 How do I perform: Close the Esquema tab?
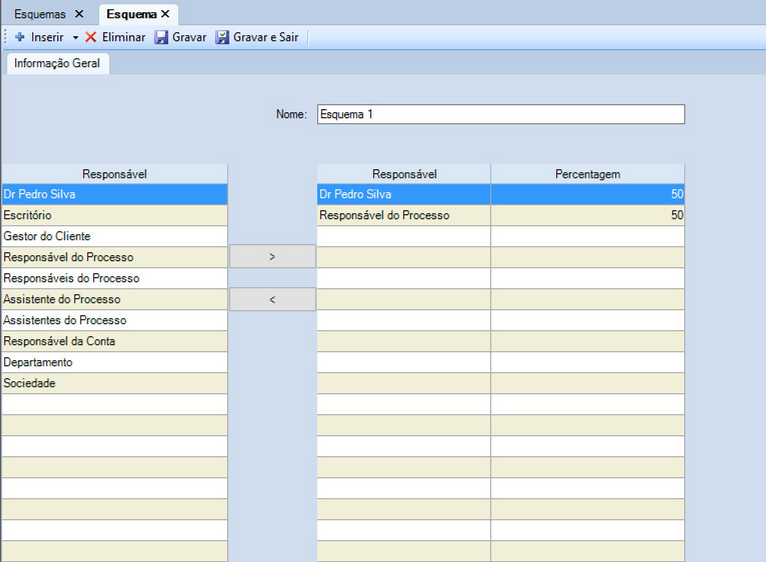(166, 14)
